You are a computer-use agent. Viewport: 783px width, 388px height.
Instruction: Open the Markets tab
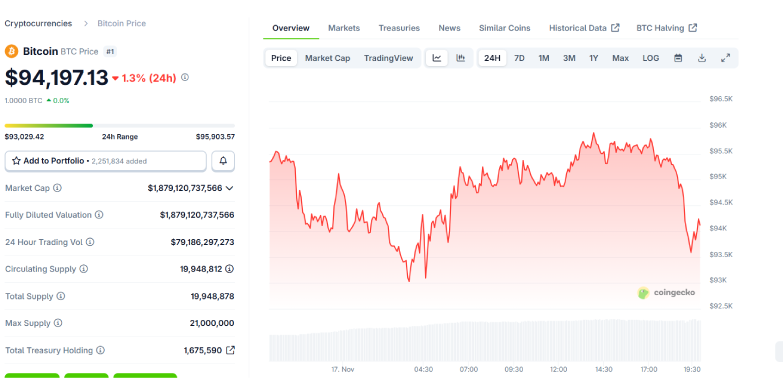pyautogui.click(x=344, y=28)
